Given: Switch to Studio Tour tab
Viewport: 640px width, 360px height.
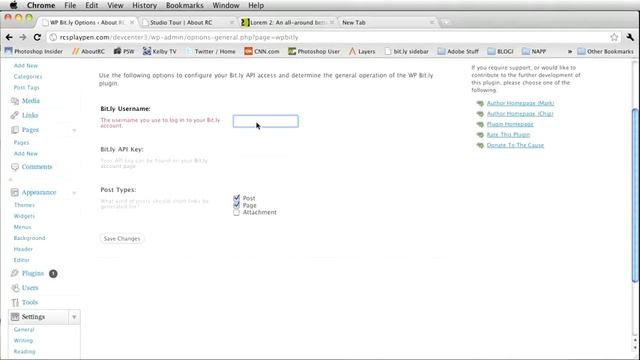Looking at the screenshot, I should click(188, 22).
